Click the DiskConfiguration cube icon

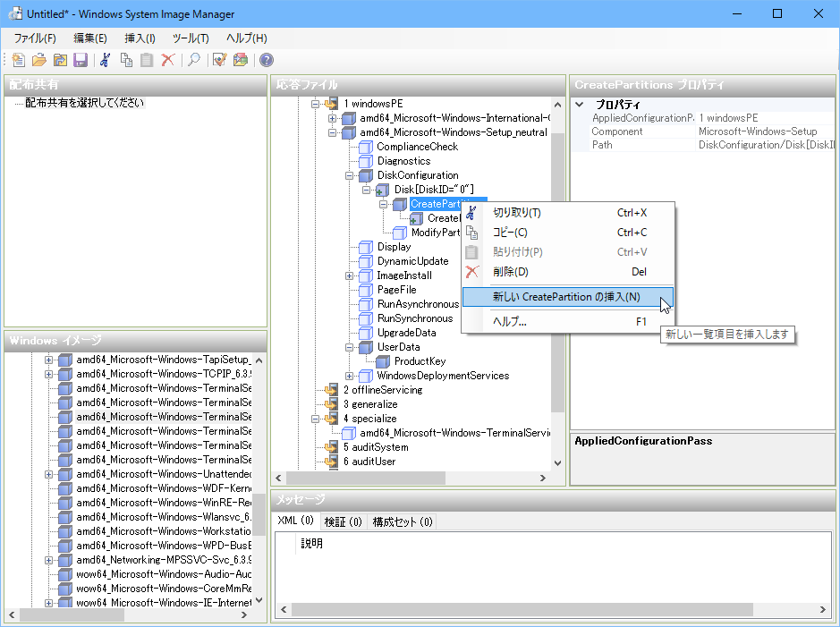coord(366,175)
